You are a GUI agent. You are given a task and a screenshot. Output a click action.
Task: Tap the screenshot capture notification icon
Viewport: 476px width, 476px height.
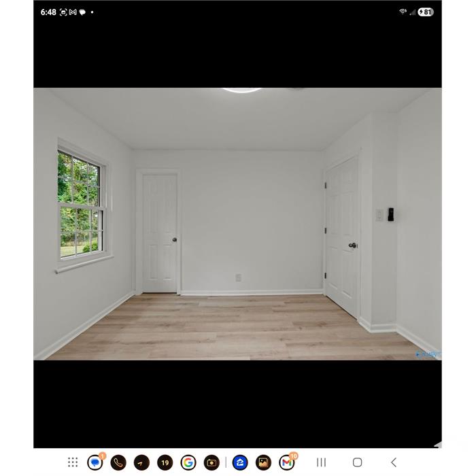pos(63,12)
